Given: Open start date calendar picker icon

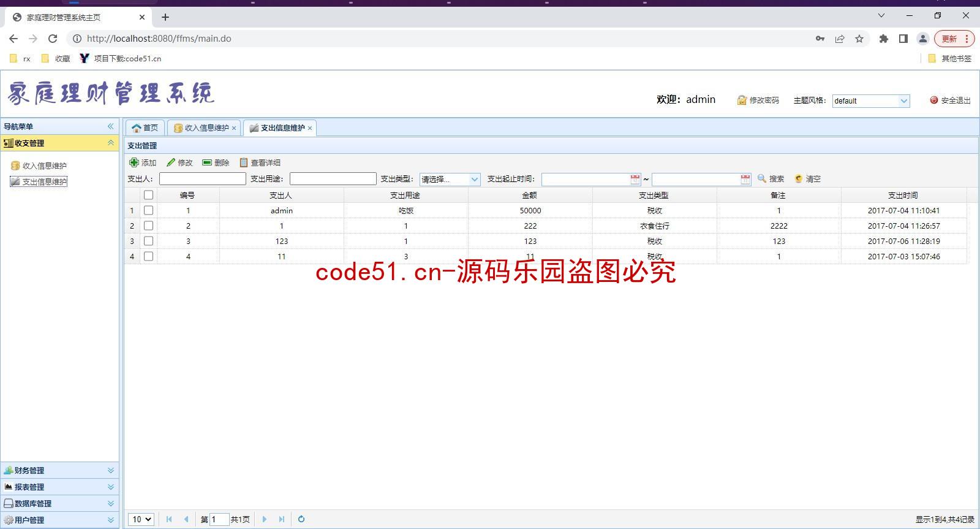Looking at the screenshot, I should [635, 179].
